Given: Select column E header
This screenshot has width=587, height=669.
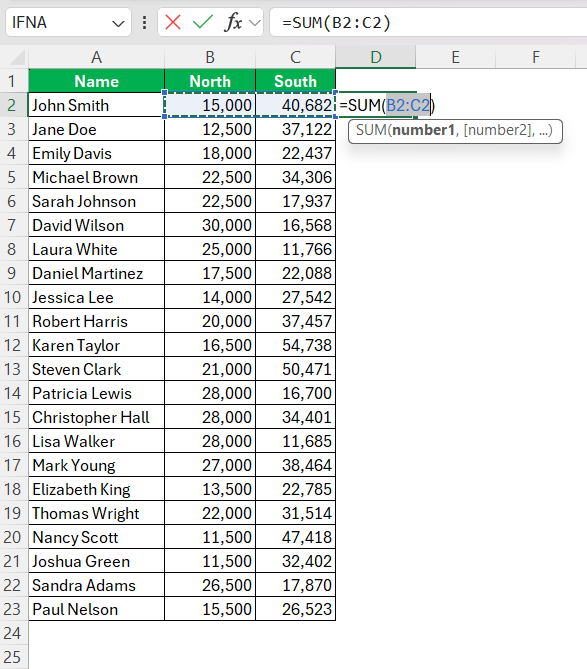Looking at the screenshot, I should coord(456,57).
